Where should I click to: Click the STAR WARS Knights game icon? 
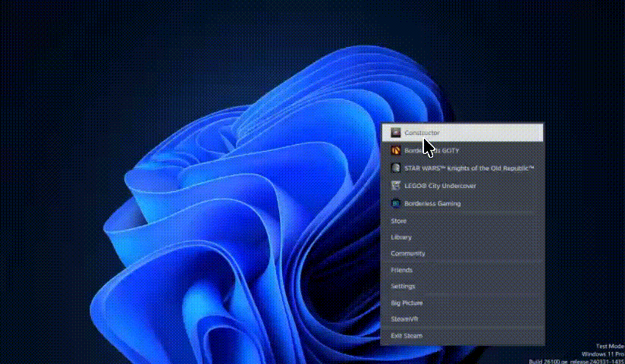395,168
